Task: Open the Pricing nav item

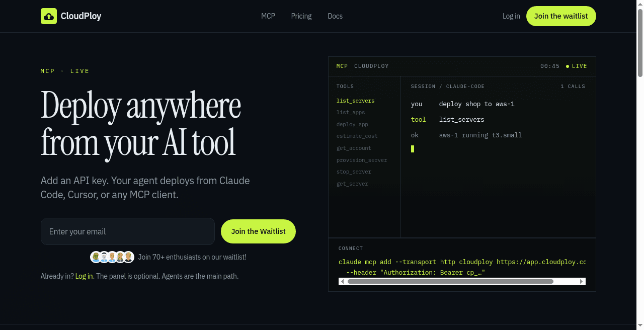Action: (301, 16)
